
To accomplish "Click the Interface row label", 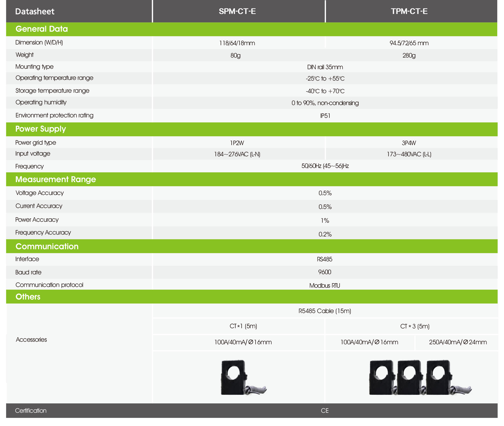I will (27, 259).
